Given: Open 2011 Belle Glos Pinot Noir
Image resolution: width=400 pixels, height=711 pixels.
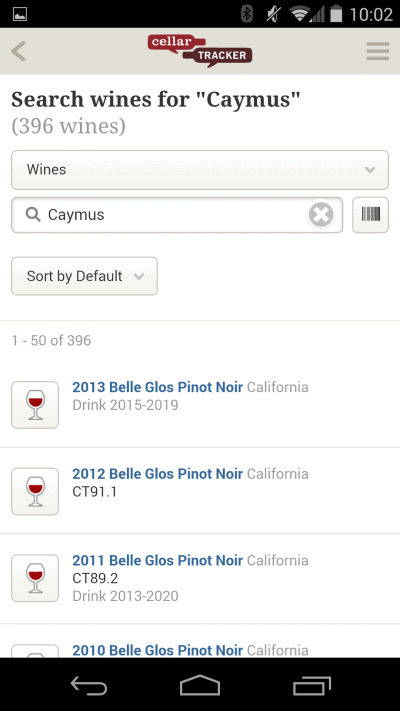Looking at the screenshot, I should [157, 560].
